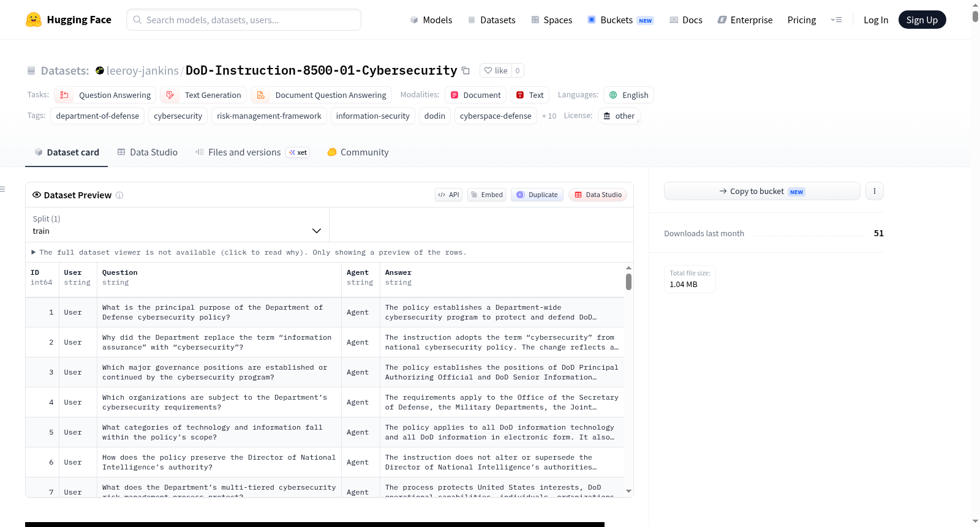Click the table scroll-down arrow
Image resolution: width=980 pixels, height=527 pixels.
point(628,491)
